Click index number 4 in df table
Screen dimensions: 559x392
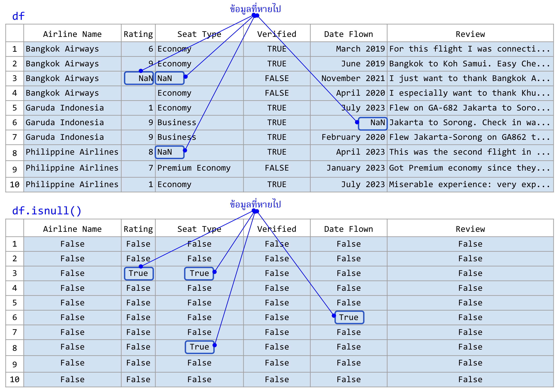tap(15, 93)
